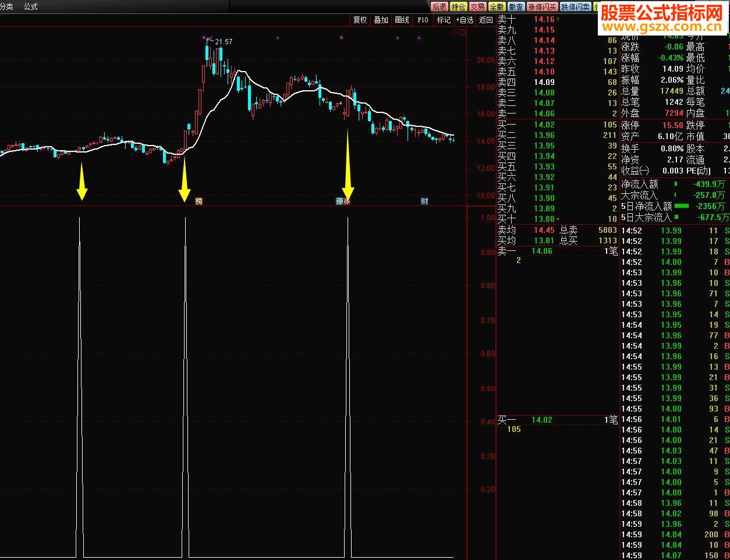Image resolution: width=730 pixels, height=560 pixels.
Task: Click the 振幅 value 2.06%
Action: 672,80
